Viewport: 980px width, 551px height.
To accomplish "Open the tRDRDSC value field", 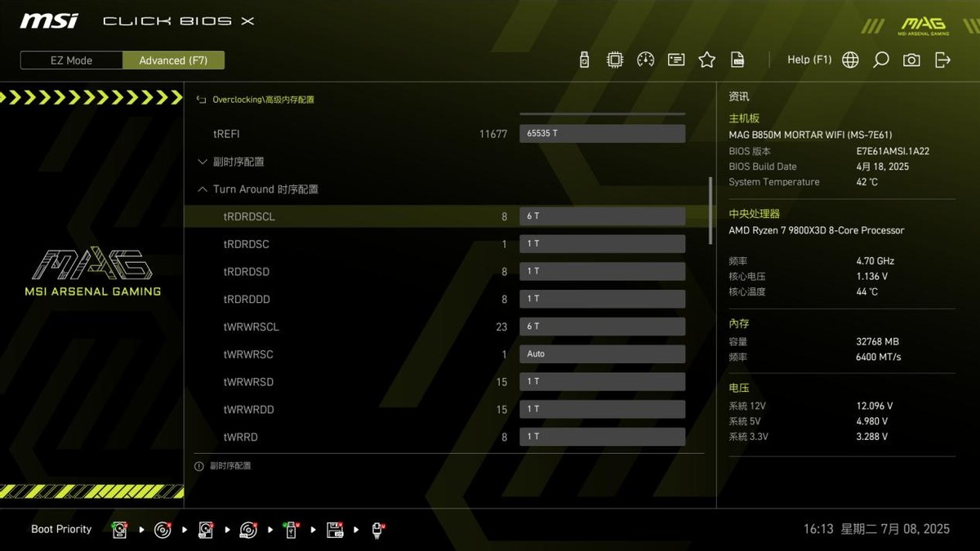I will pyautogui.click(x=602, y=244).
